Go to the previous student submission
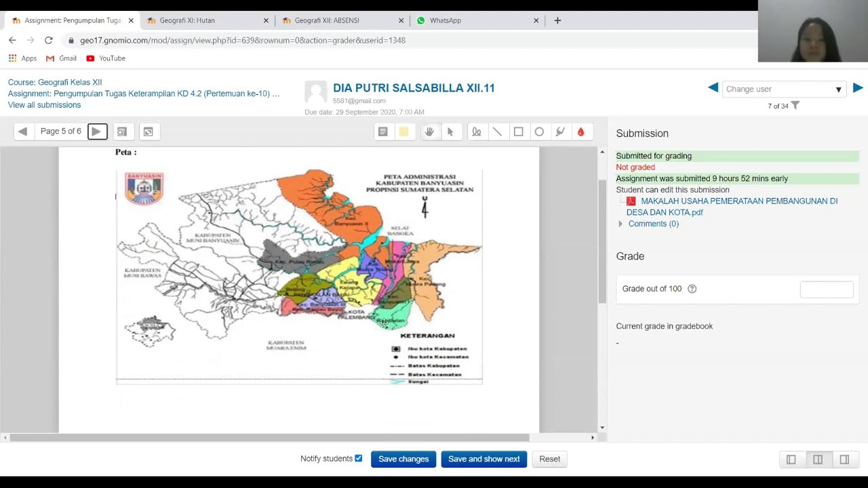The height and width of the screenshot is (488, 868). click(x=713, y=87)
